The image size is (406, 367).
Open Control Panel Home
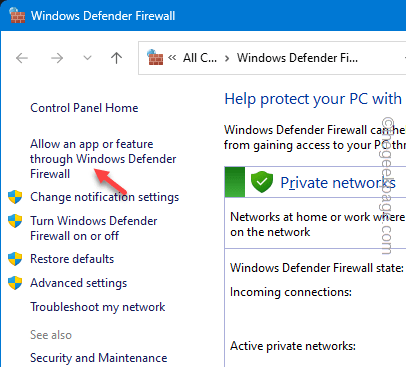tap(84, 108)
